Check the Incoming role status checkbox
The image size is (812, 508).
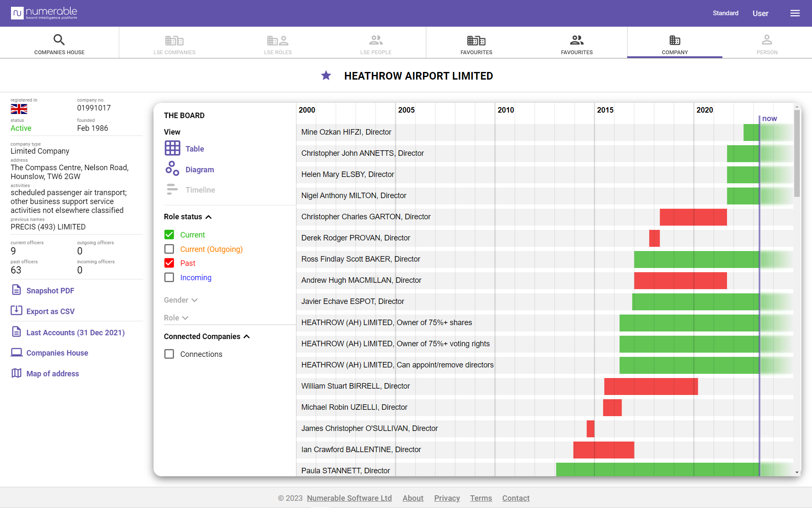click(x=169, y=277)
